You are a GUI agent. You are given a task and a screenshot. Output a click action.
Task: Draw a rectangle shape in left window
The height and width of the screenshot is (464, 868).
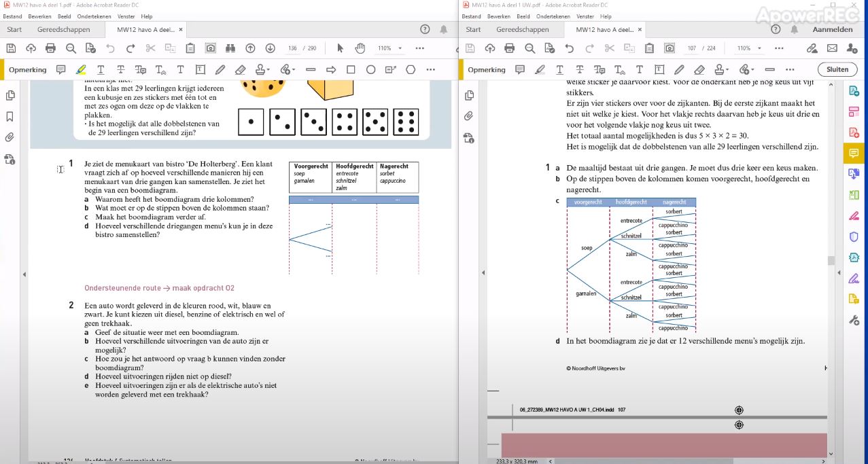point(351,69)
